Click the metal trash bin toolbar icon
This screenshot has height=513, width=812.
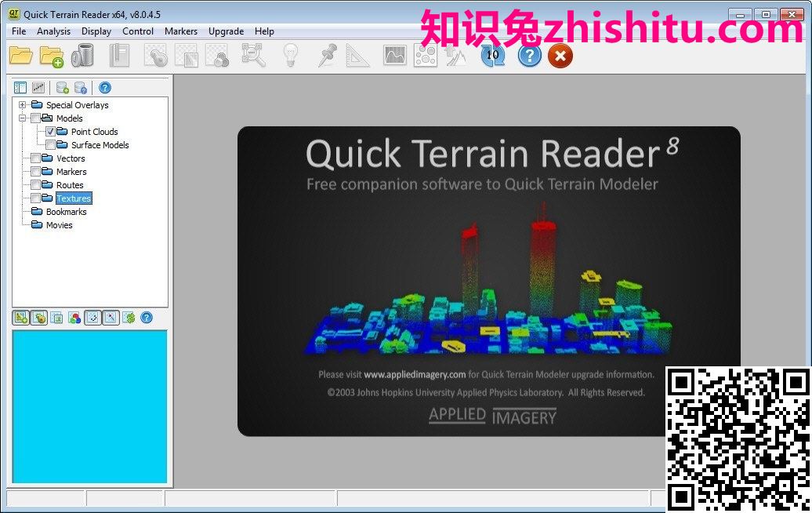point(82,56)
